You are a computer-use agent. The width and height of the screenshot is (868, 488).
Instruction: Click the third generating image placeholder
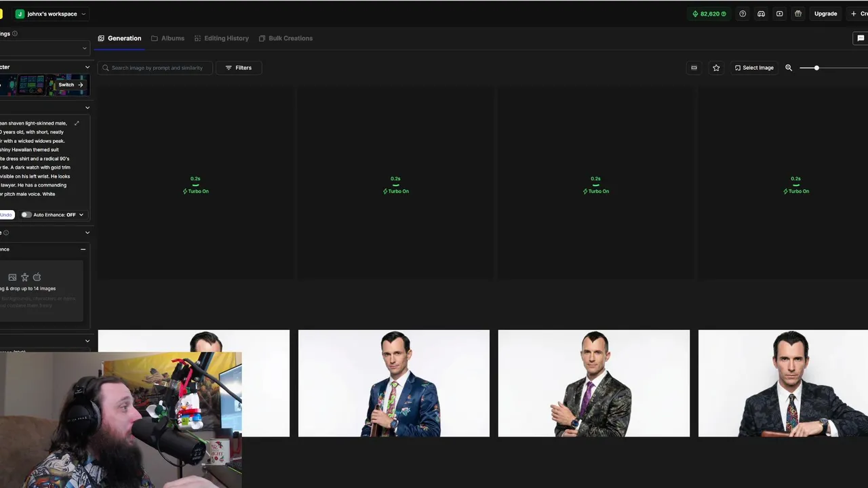(x=595, y=184)
